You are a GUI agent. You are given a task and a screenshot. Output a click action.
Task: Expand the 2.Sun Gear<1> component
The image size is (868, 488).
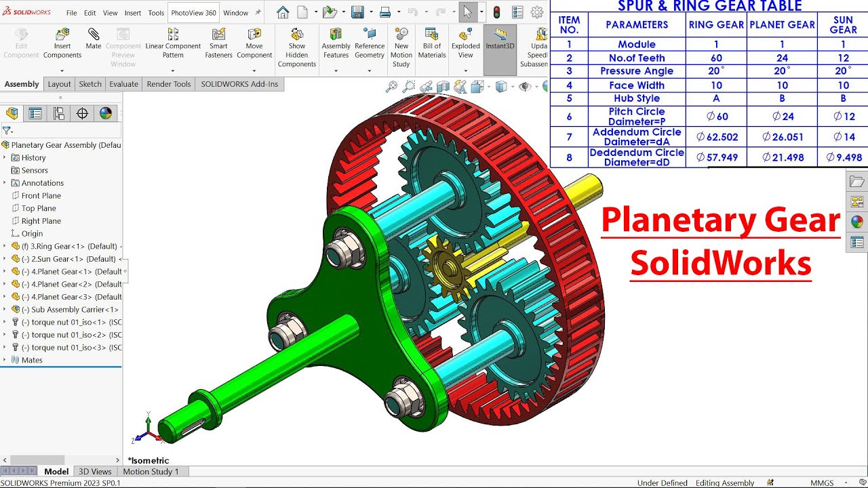(5, 259)
